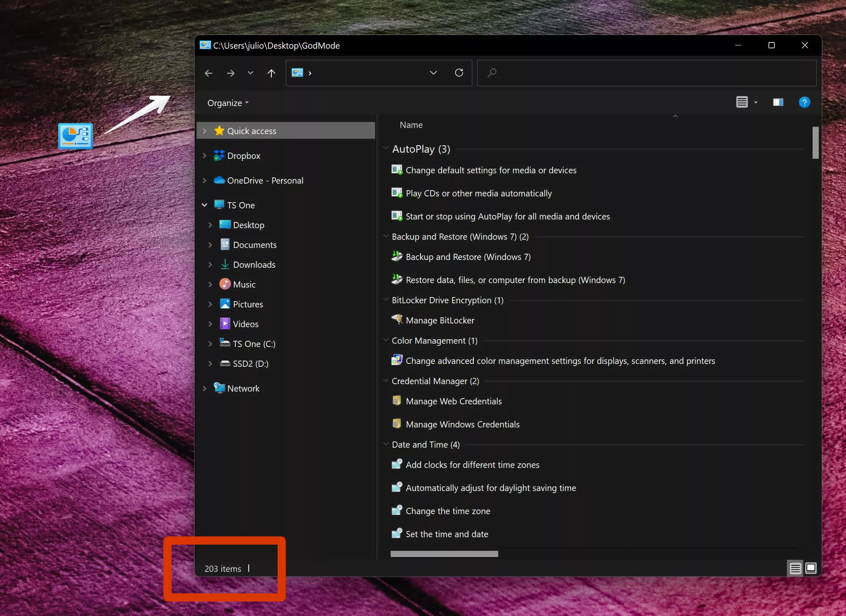Switch to large icons view in status bar

pos(811,569)
